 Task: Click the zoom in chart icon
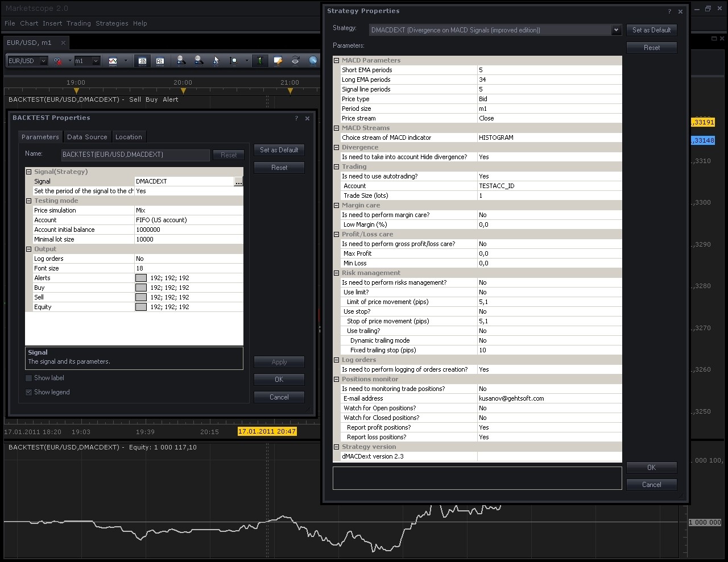pyautogui.click(x=181, y=61)
